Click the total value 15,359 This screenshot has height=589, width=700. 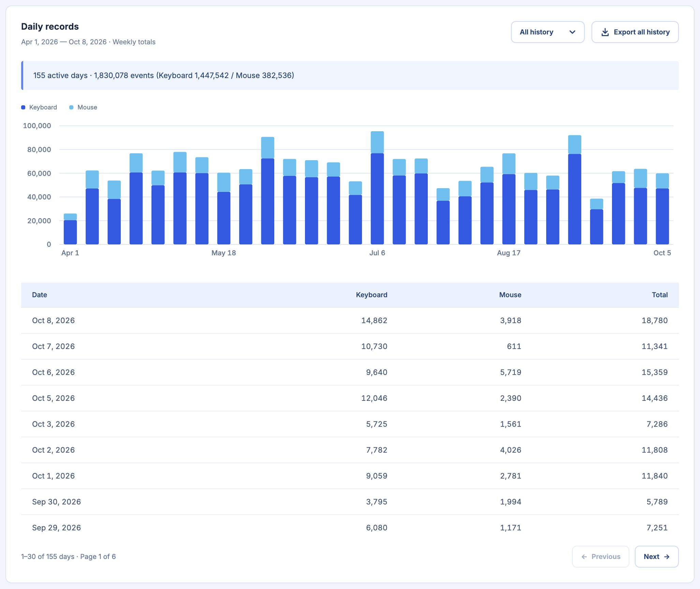point(655,372)
